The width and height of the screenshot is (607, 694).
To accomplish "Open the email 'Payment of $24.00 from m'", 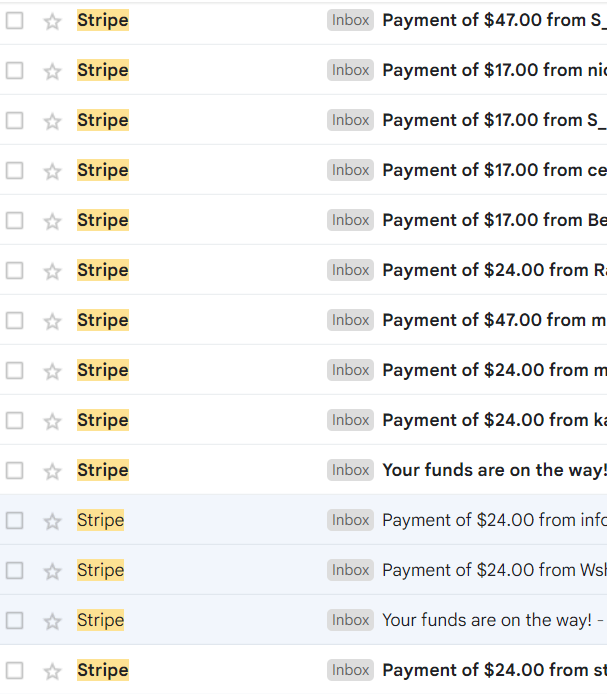I will pos(494,370).
